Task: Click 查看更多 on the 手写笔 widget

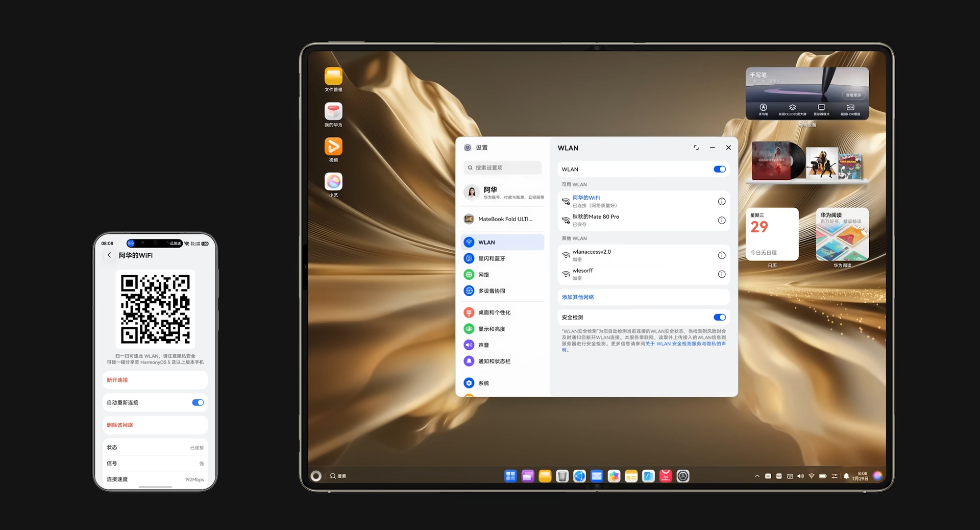Action: point(853,95)
